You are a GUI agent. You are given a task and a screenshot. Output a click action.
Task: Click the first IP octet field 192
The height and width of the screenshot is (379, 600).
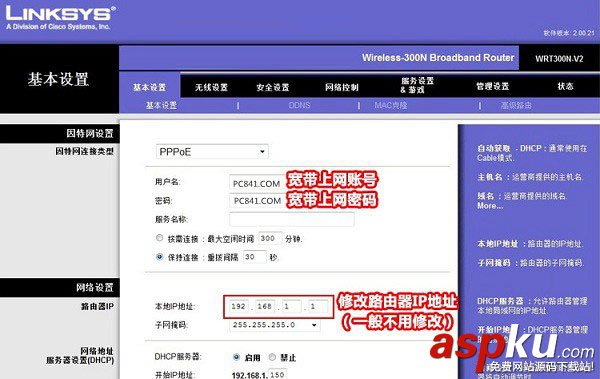[x=239, y=306]
